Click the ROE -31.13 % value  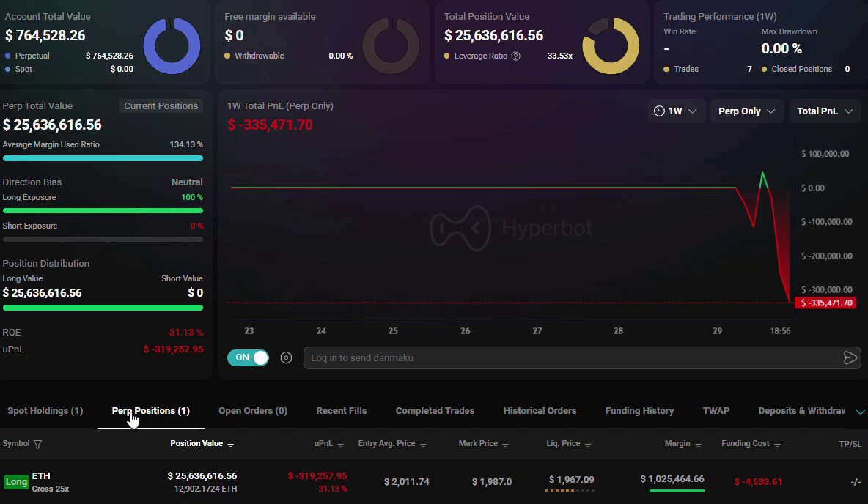(x=185, y=333)
